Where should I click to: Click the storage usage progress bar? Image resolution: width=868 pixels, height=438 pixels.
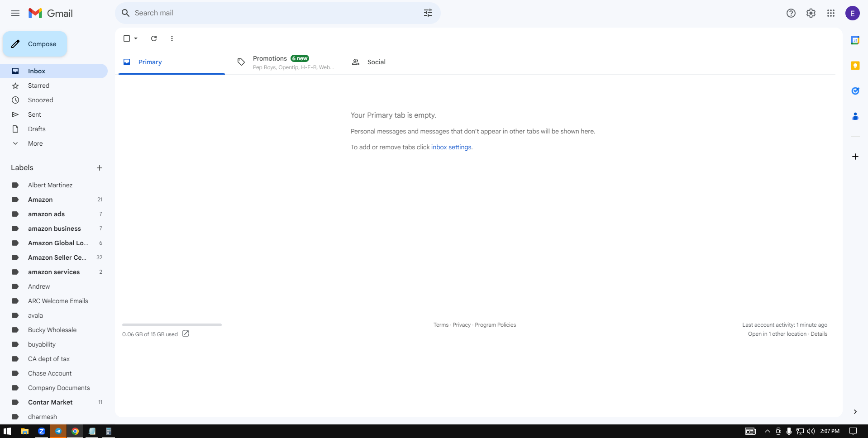click(172, 325)
